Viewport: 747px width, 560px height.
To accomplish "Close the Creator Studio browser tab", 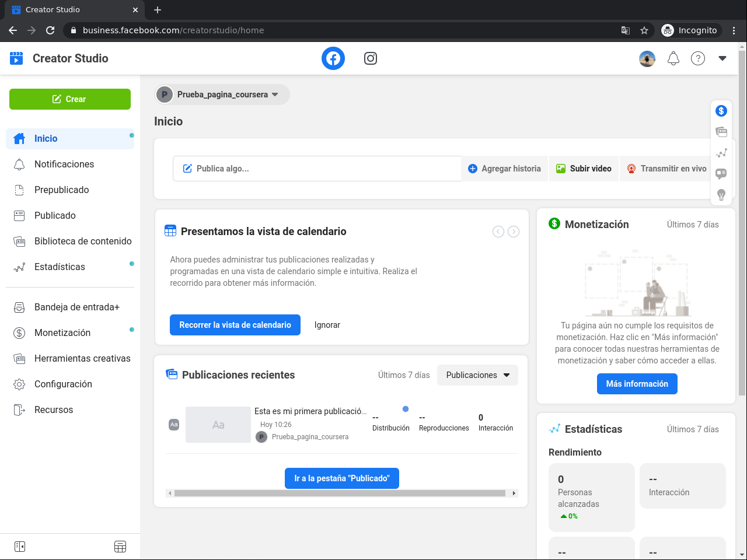I will coord(135,10).
